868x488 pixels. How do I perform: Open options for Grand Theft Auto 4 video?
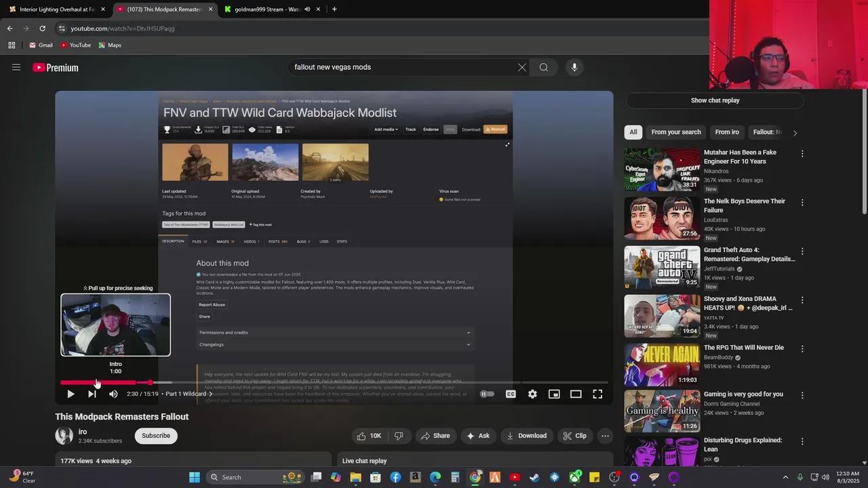click(x=802, y=251)
